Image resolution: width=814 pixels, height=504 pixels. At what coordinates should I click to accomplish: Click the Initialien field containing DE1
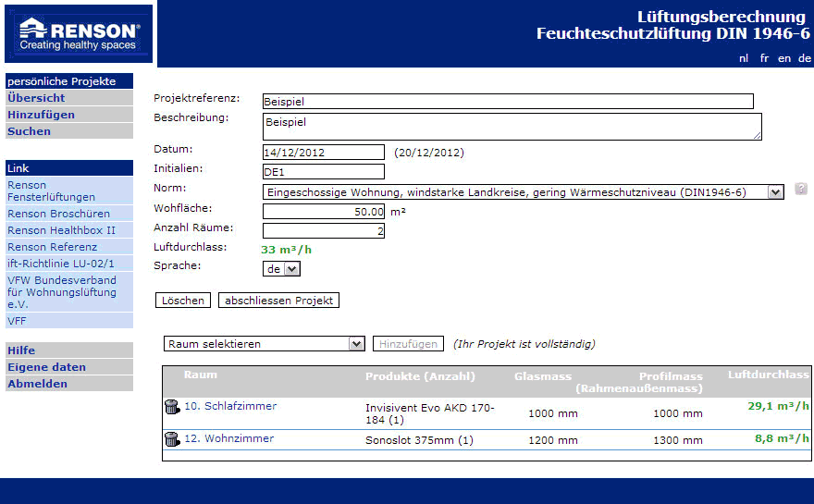tap(324, 172)
